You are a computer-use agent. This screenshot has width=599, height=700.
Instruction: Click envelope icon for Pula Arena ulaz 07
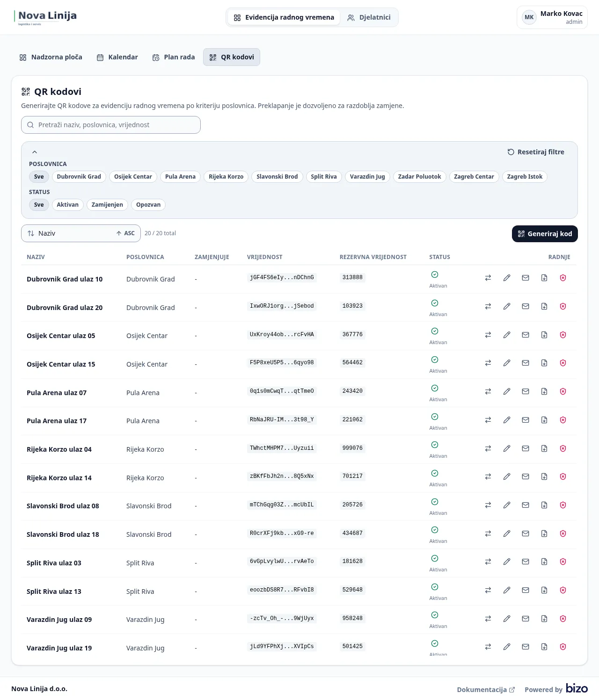click(526, 391)
